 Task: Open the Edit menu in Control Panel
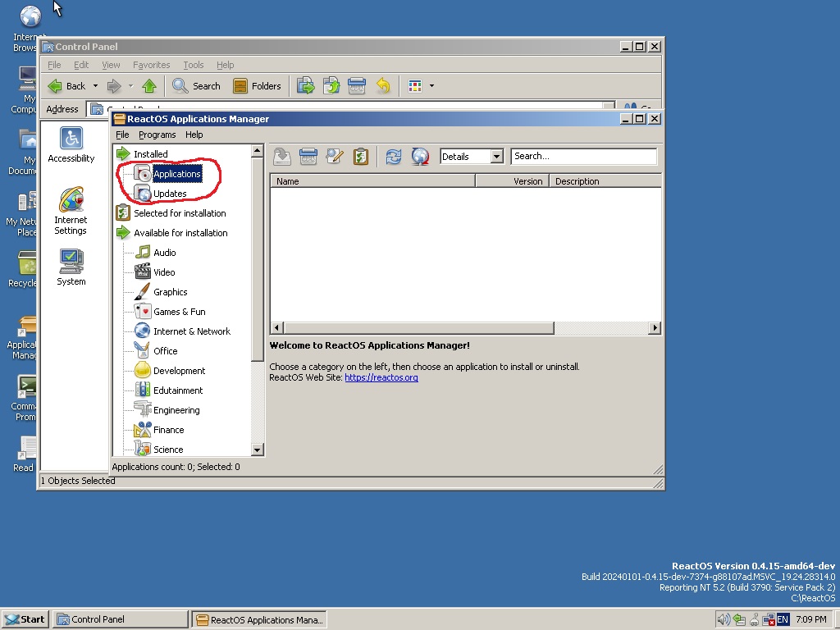pos(81,65)
